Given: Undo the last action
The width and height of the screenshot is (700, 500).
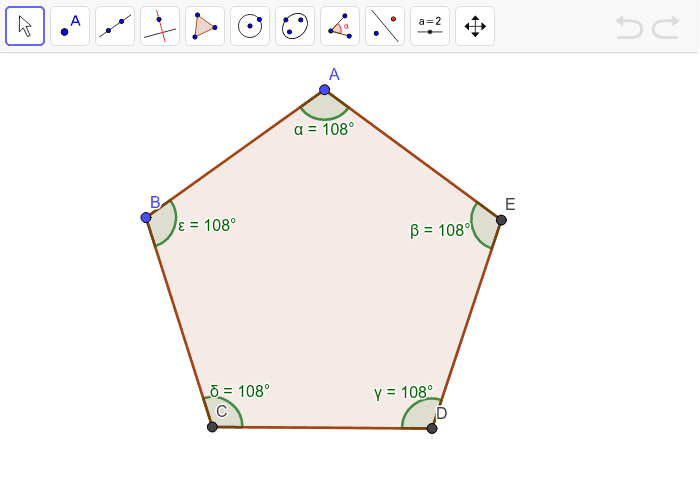Looking at the screenshot, I should (629, 27).
